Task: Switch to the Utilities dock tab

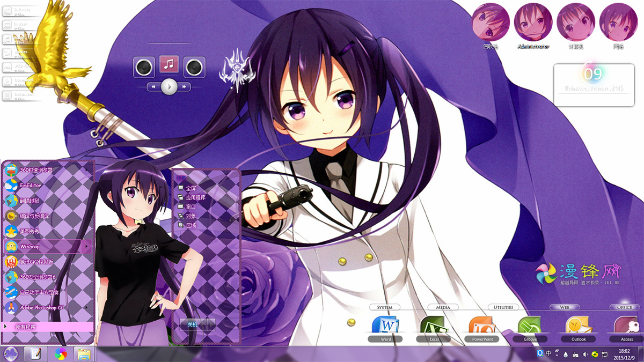Action: (503, 307)
